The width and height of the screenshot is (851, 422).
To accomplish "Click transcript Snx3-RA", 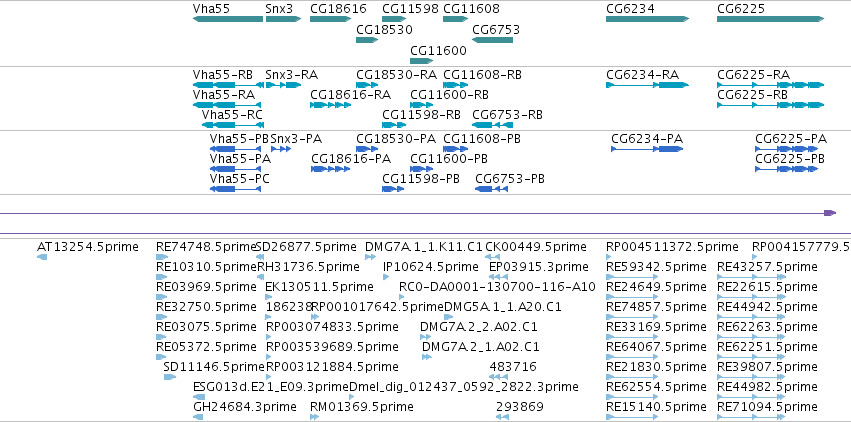I will point(291,75).
